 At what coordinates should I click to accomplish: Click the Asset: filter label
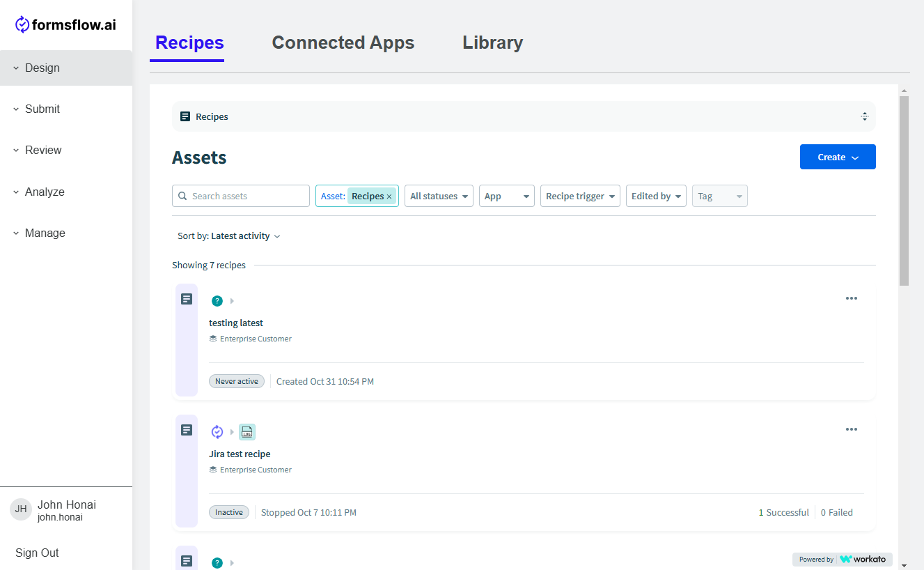333,197
